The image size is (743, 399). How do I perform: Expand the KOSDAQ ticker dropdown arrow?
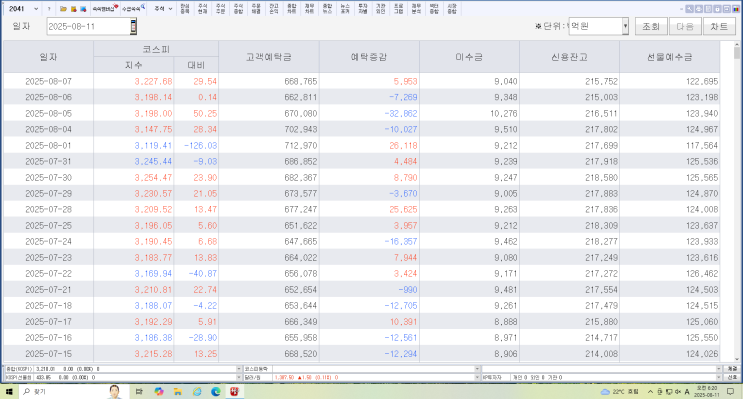pos(477,369)
